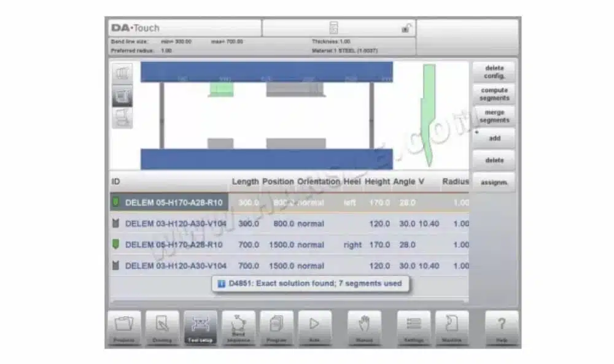The image size is (614, 364).
Task: Open the assignm. button
Action: (x=494, y=182)
